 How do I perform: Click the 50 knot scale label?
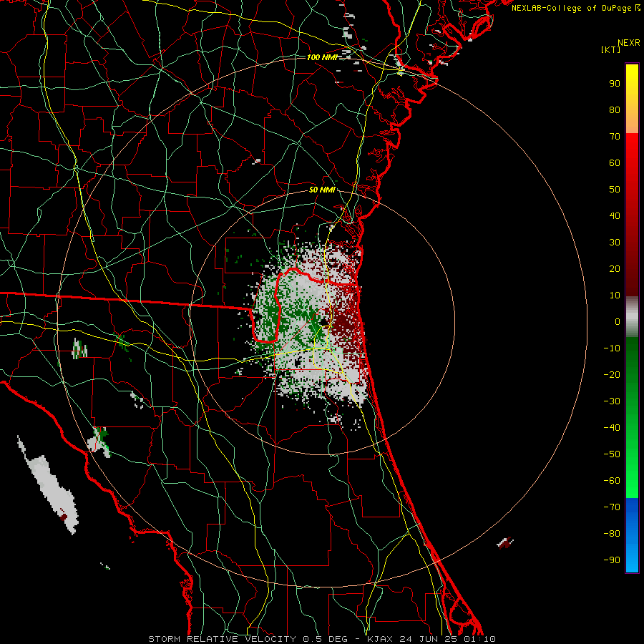[615, 190]
